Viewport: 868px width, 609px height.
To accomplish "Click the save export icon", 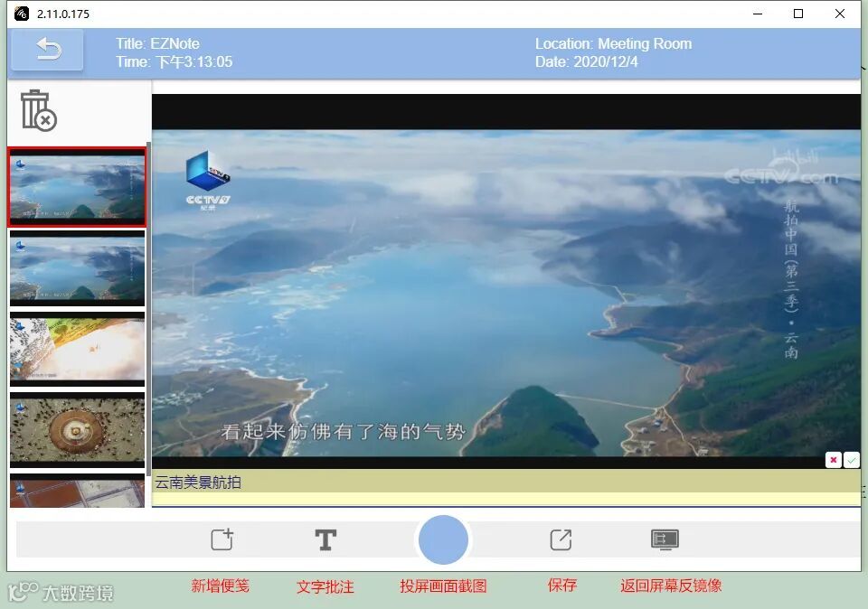I will click(561, 539).
